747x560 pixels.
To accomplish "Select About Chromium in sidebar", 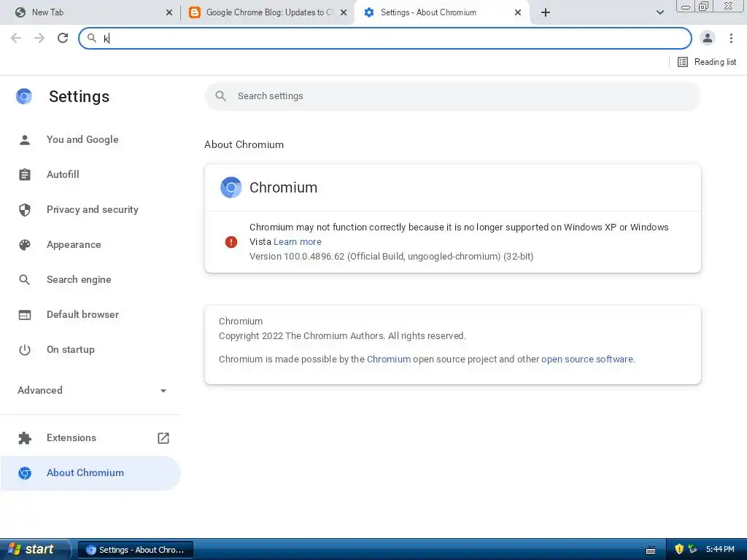I will [x=90, y=472].
